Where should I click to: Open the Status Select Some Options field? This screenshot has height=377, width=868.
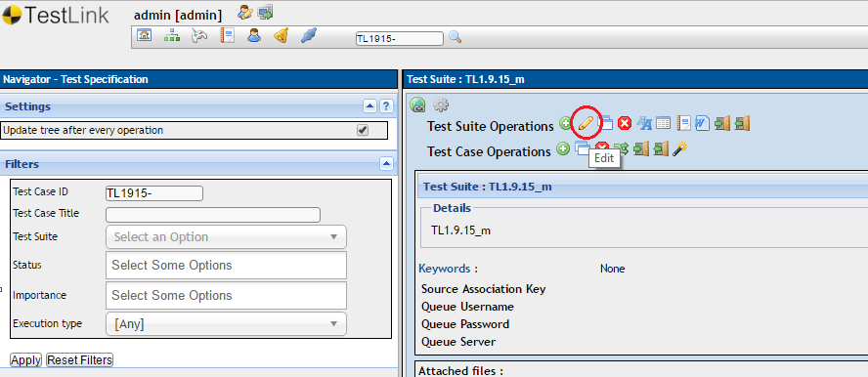pyautogui.click(x=226, y=266)
